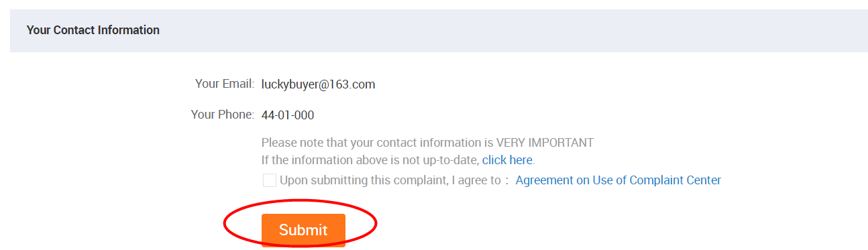Select the 44-01-000 phone number text
Viewport: 868px width, 250px height.
coord(288,115)
